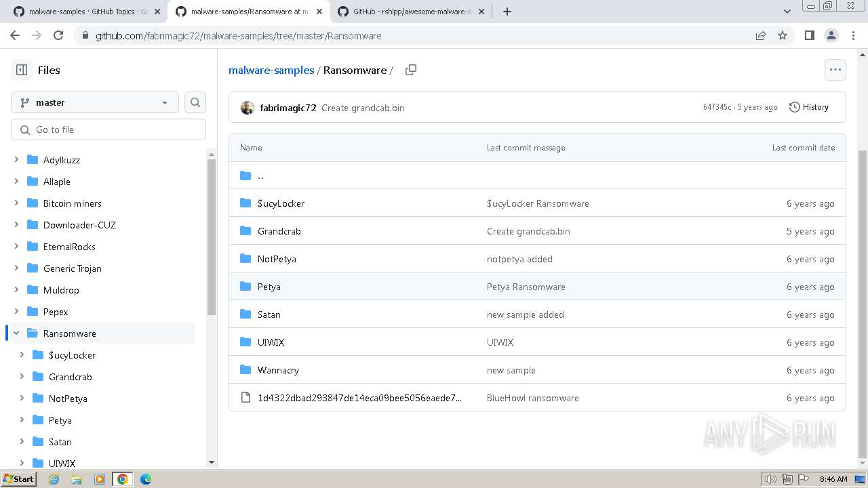Click the 'Go to file' search field
Viewport: 868px width, 488px height.
(x=108, y=129)
